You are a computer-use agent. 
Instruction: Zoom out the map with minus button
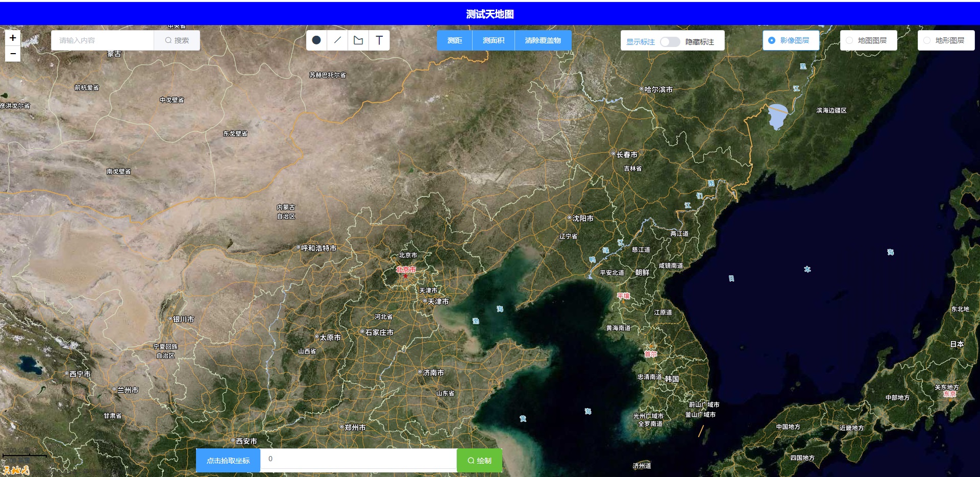tap(13, 54)
